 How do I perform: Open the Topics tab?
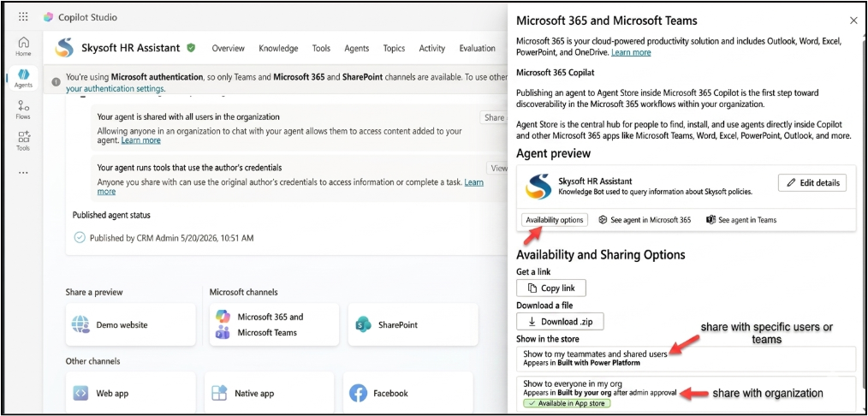point(394,48)
